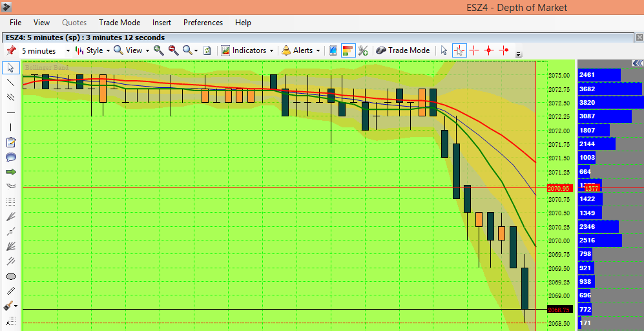Select the dashed parallel diagonal lines tool
Screen dimensions: 644x331
11,261
